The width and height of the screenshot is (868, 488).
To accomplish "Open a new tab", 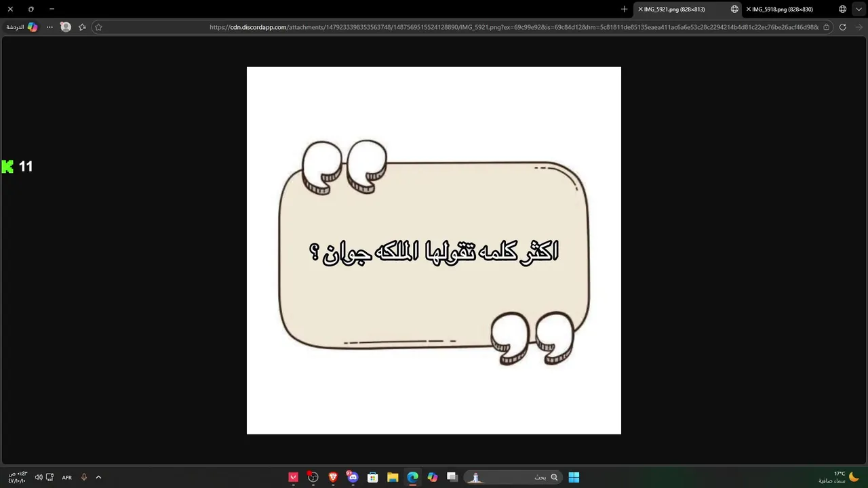I will pos(625,9).
